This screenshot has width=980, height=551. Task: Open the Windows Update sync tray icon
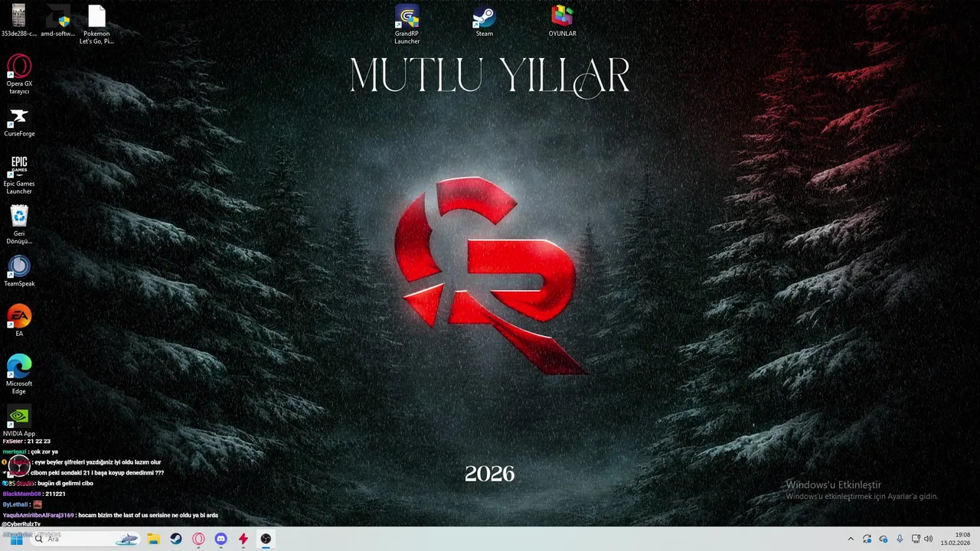[867, 539]
